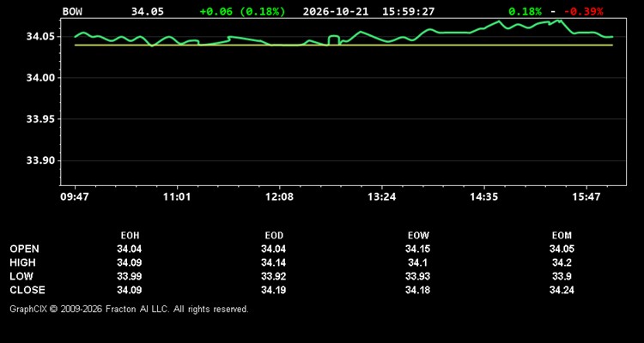Viewport: 644px width, 343px height.
Task: Select the EOD open value 34.04
Action: [x=274, y=249]
